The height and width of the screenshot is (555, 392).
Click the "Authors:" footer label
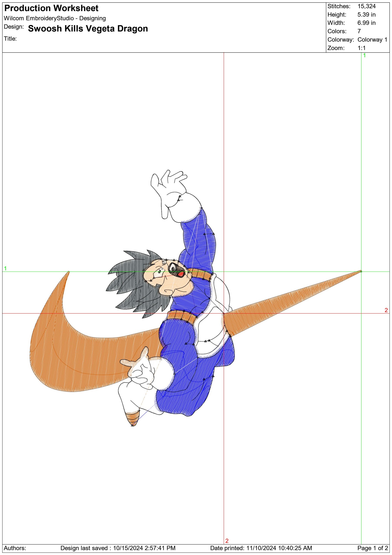(15, 548)
